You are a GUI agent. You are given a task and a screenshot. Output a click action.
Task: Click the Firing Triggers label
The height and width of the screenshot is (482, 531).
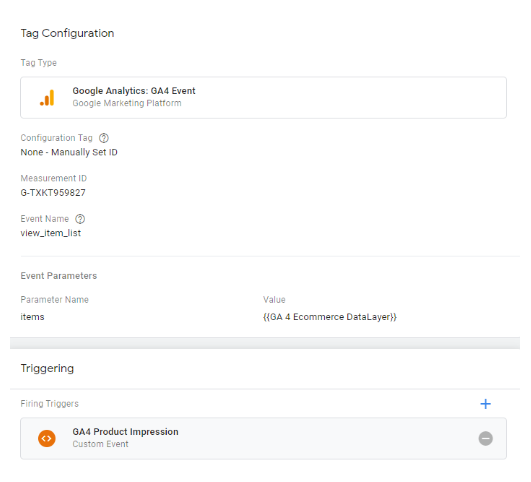[50, 404]
